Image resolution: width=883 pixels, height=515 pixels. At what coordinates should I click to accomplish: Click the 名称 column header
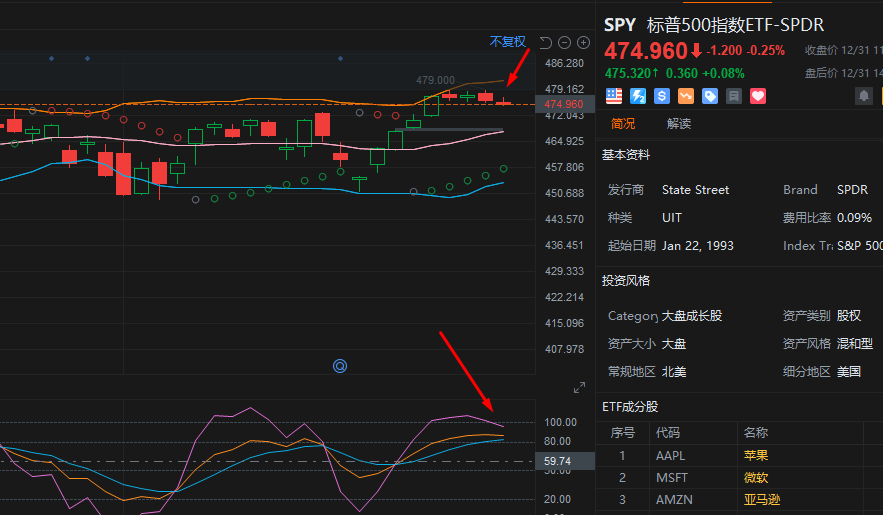[x=755, y=433]
